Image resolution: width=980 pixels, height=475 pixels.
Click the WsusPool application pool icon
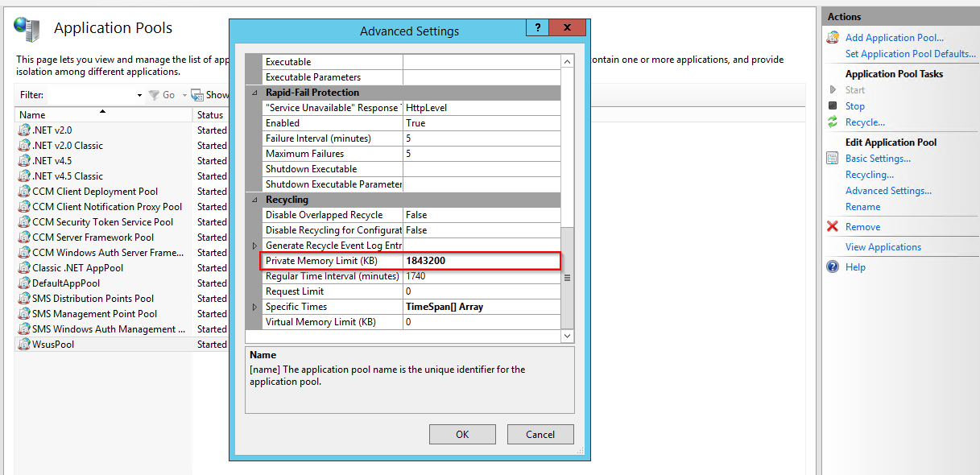(x=24, y=345)
